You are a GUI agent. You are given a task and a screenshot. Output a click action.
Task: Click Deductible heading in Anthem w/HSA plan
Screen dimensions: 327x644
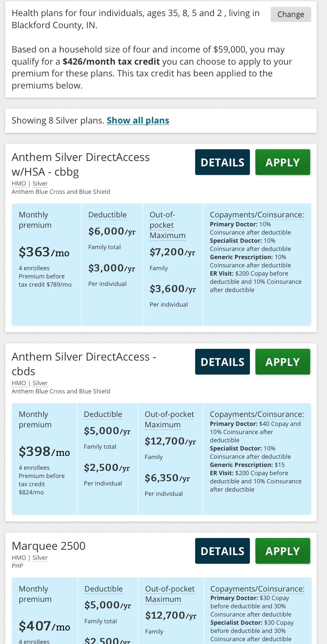tap(107, 215)
